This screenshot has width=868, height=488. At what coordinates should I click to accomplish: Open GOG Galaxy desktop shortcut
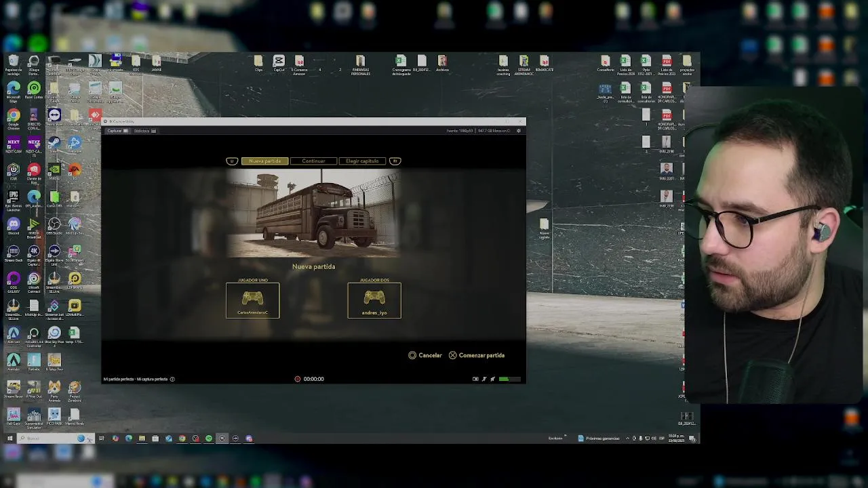[x=13, y=282]
